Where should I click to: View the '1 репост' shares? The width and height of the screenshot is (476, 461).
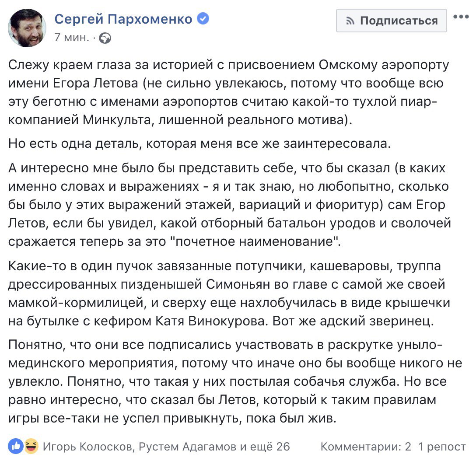[x=442, y=447]
